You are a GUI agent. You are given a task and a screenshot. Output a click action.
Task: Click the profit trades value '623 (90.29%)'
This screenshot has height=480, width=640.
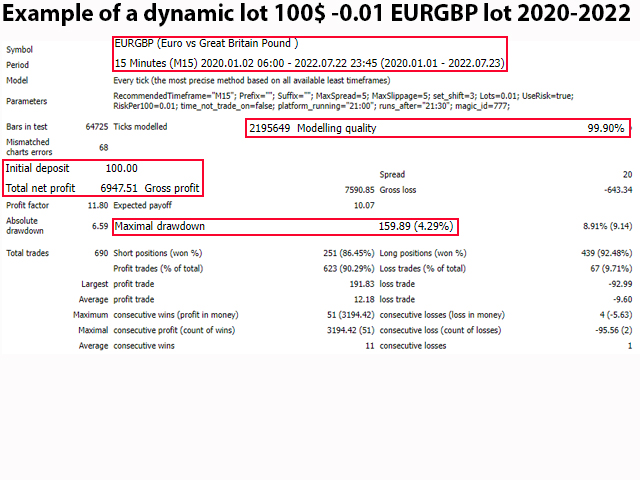click(x=349, y=269)
